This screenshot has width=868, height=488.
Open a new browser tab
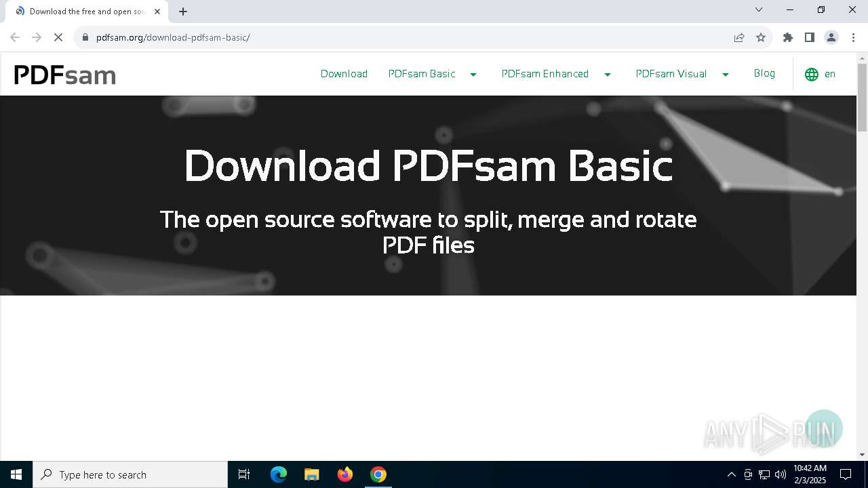click(x=183, y=12)
